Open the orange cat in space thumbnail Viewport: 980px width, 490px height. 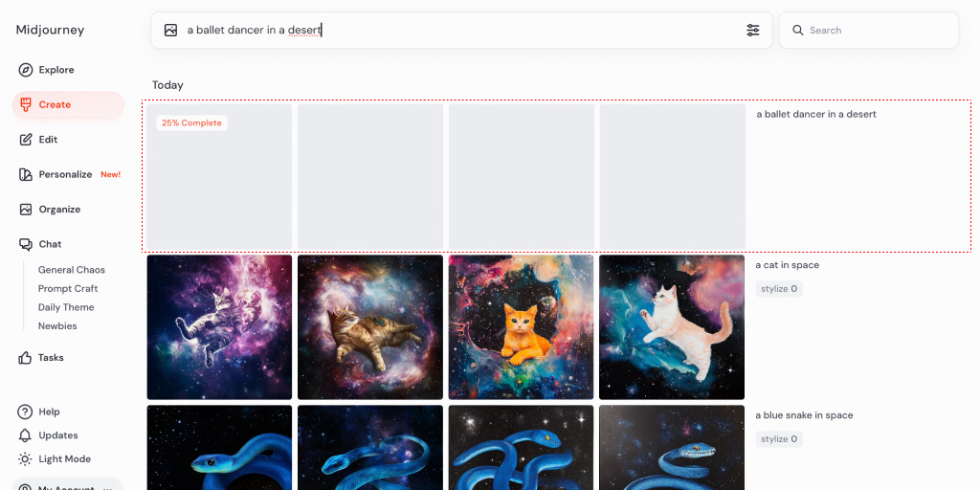(522, 327)
